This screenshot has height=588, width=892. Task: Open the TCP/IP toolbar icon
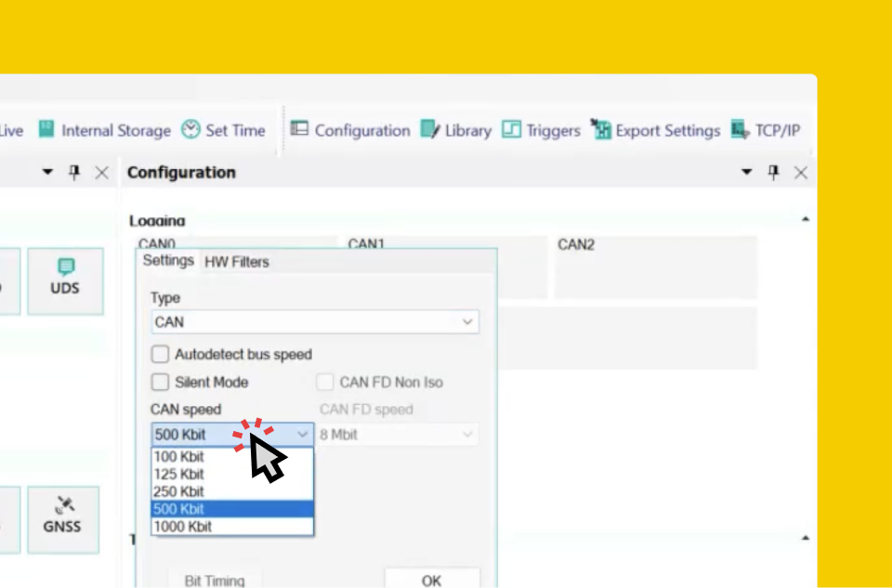[x=741, y=129]
